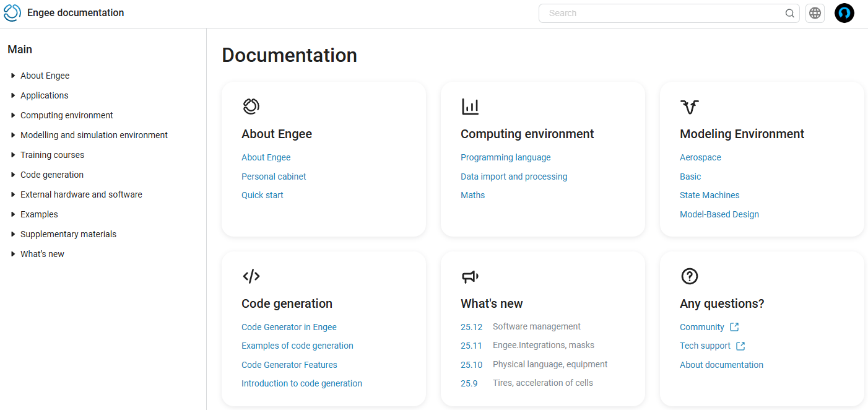Screen dimensions: 868x410
Task: Click the external link icon next to Community
Action: 734,326
